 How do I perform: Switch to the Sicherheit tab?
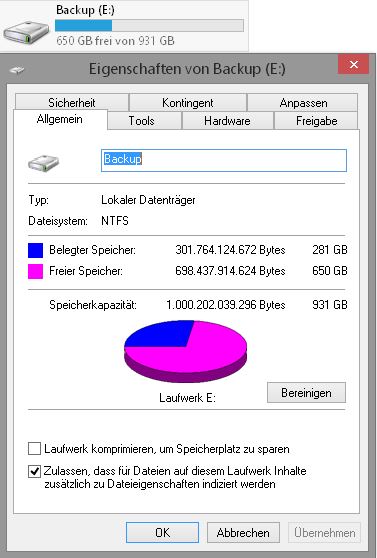tap(72, 102)
